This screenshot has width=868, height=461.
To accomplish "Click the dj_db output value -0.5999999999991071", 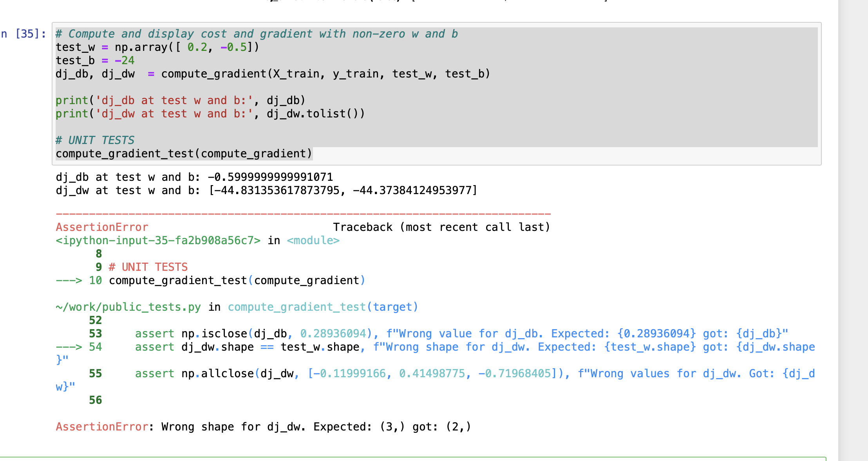I will pos(270,177).
